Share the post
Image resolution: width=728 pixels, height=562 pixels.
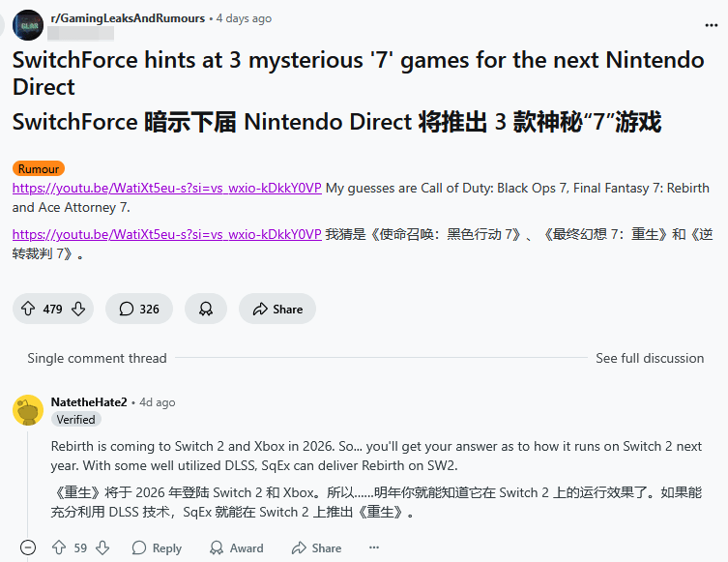277,310
